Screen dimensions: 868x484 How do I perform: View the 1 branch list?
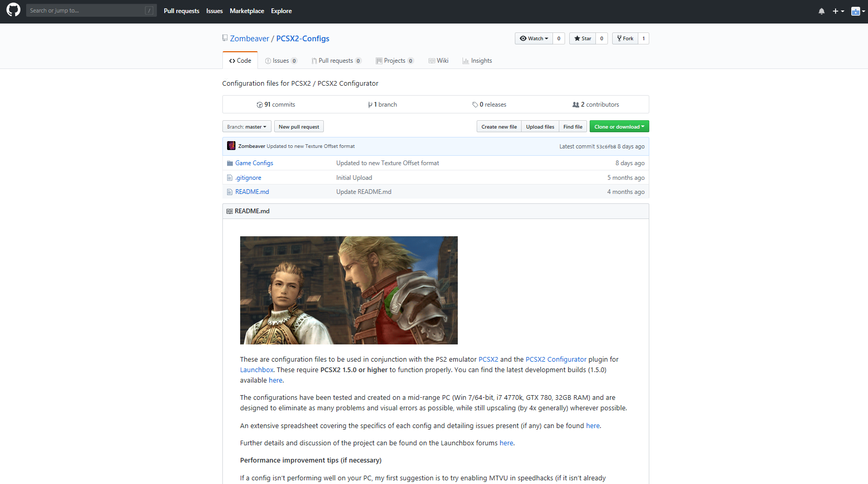click(x=382, y=105)
